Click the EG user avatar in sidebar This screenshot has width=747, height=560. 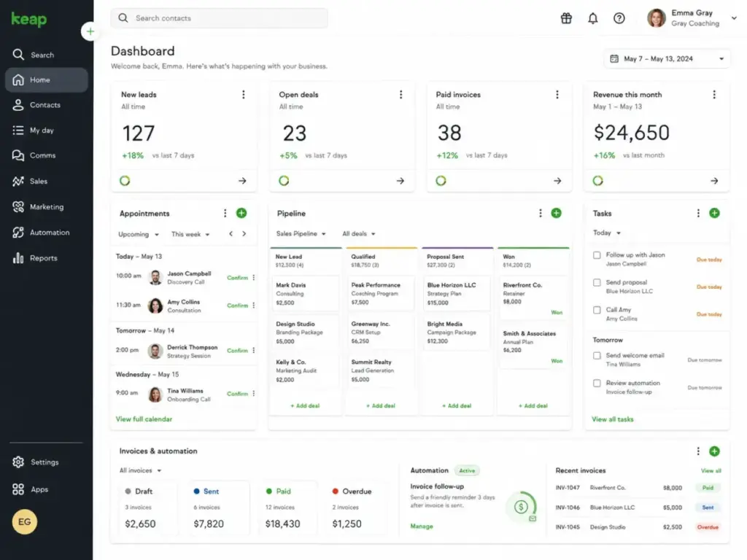(24, 521)
